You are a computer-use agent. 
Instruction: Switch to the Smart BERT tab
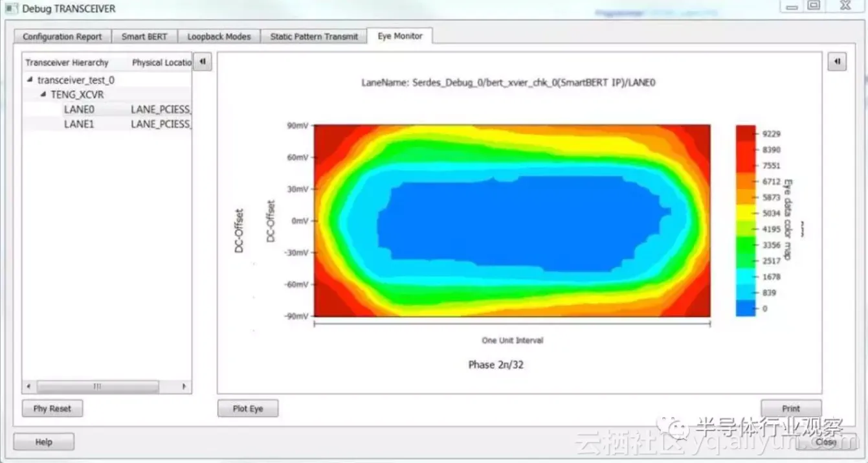144,37
